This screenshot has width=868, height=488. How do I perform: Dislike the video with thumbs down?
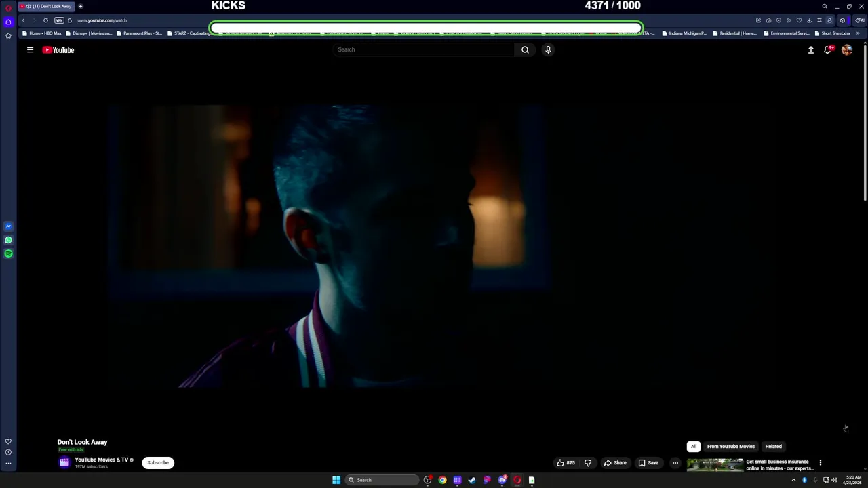click(588, 463)
